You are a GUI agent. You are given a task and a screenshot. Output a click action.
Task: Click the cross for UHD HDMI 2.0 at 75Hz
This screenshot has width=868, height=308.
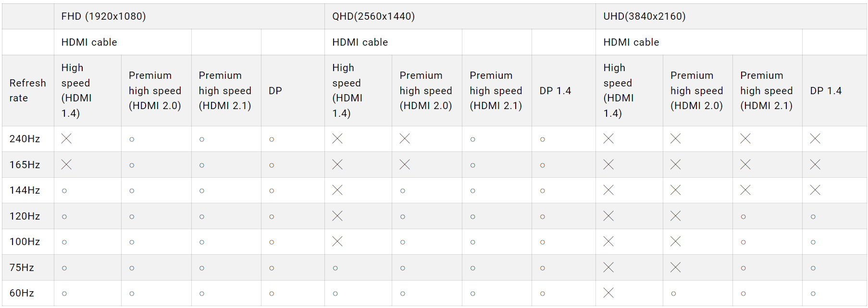coord(675,267)
